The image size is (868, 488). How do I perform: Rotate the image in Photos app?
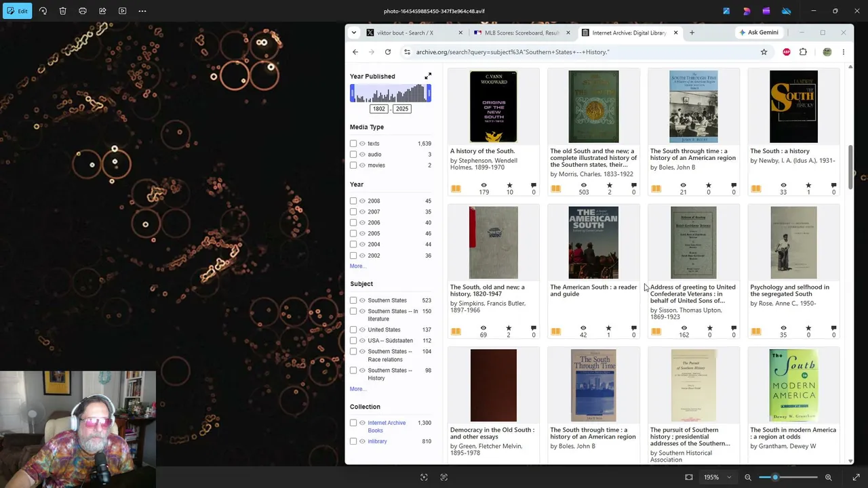click(43, 11)
